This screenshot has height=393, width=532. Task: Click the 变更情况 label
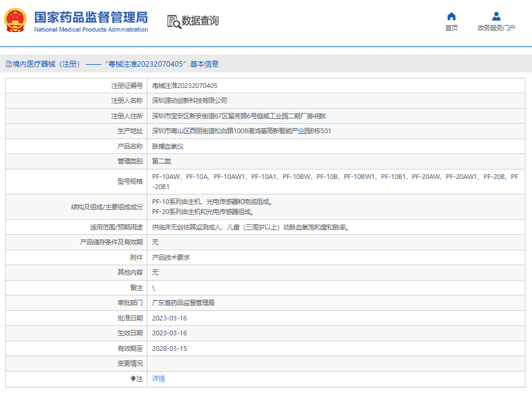pos(130,363)
